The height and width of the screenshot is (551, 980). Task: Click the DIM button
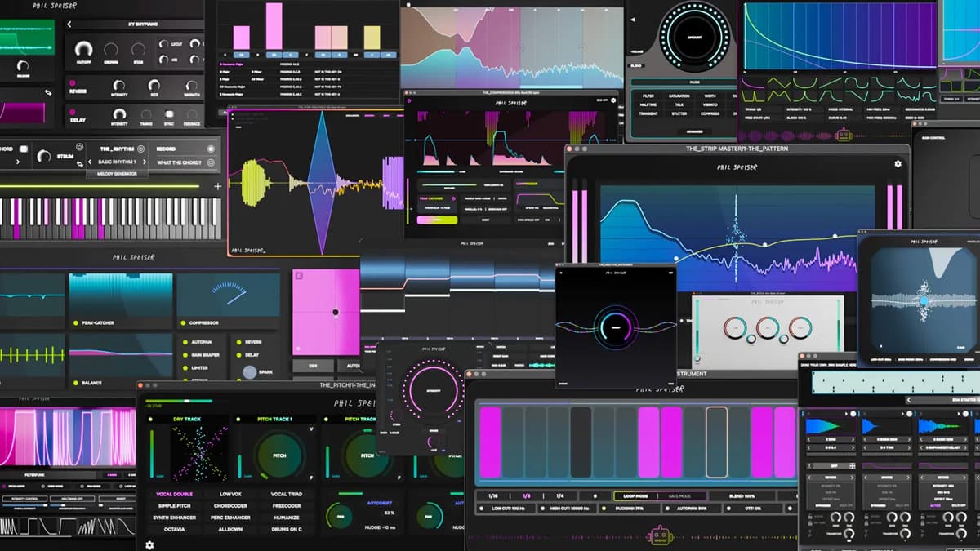tap(312, 367)
